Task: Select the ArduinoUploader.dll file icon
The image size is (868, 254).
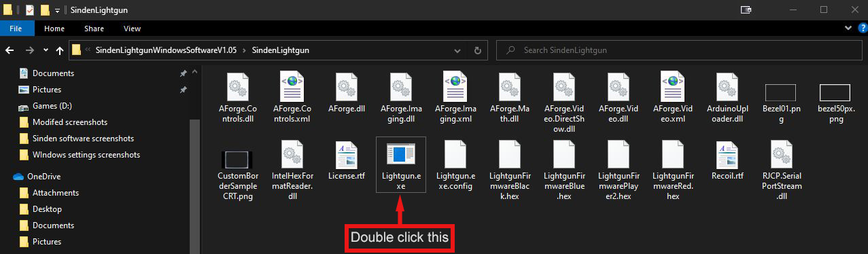Action: click(727, 86)
